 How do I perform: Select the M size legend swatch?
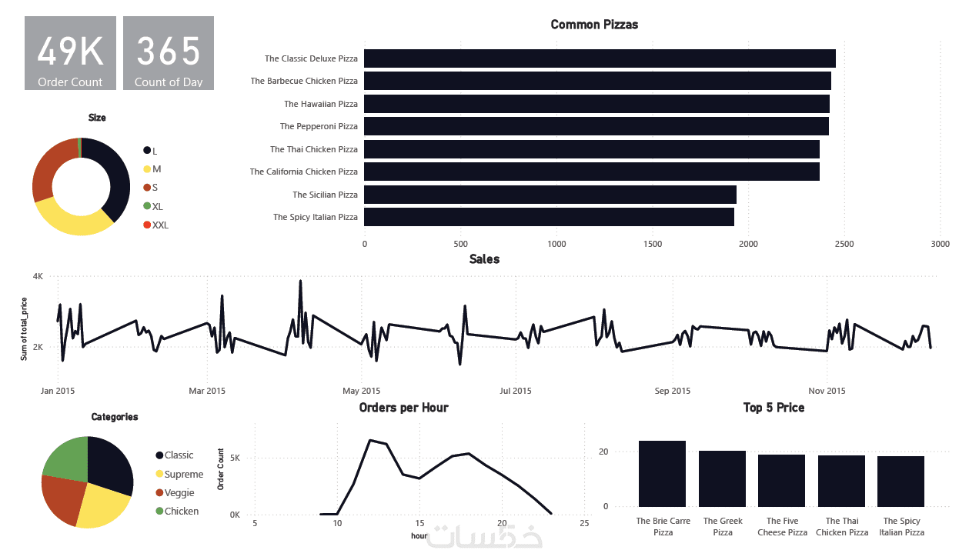click(x=147, y=168)
